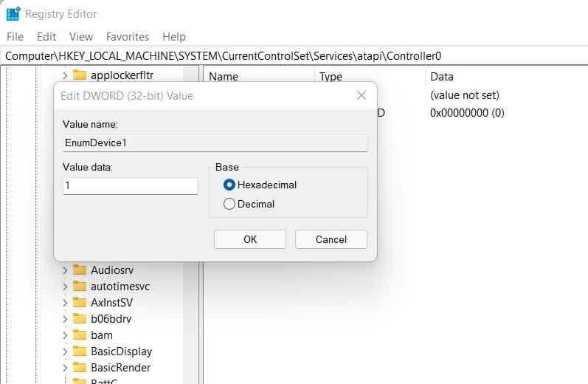This screenshot has width=588, height=384.
Task: Expand the applockerfltr key
Action: pyautogui.click(x=65, y=75)
